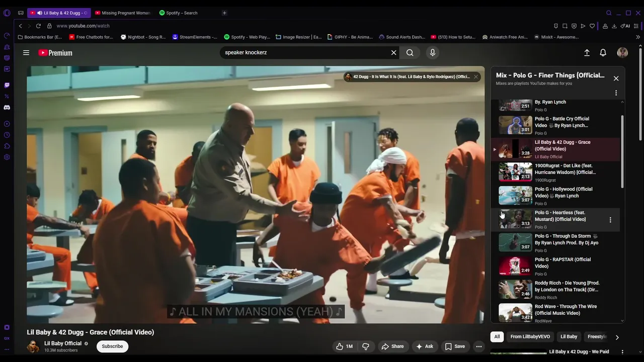Go back to the previous page
The width and height of the screenshot is (644, 362).
(x=21, y=26)
